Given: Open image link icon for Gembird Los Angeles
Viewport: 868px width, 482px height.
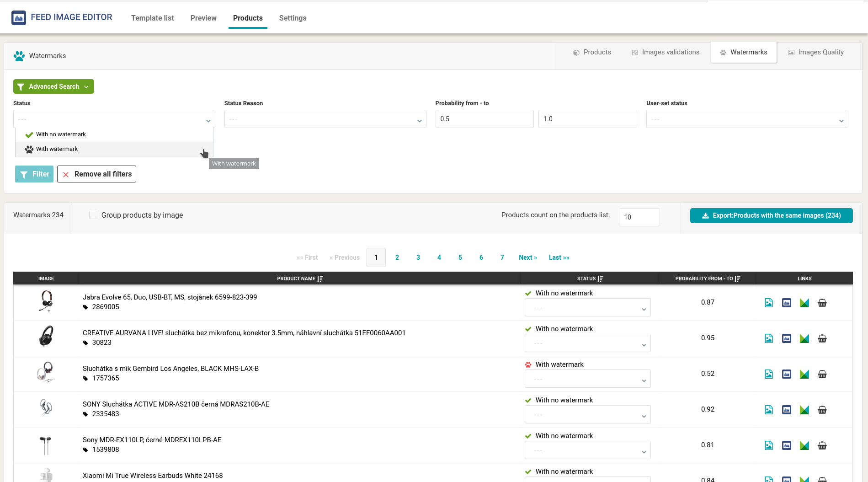Looking at the screenshot, I should pos(769,374).
